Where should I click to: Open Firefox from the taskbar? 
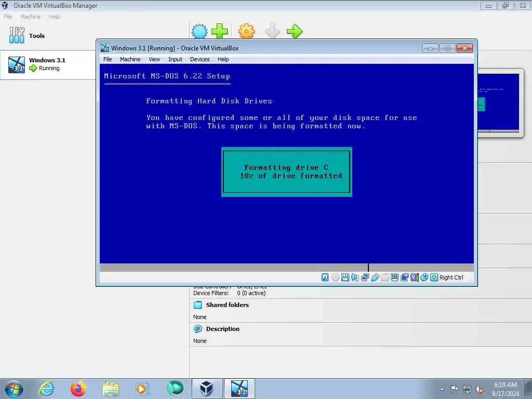(x=78, y=388)
